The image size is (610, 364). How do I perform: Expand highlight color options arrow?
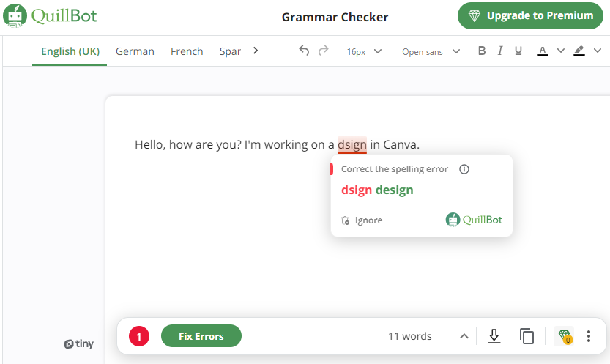click(597, 51)
